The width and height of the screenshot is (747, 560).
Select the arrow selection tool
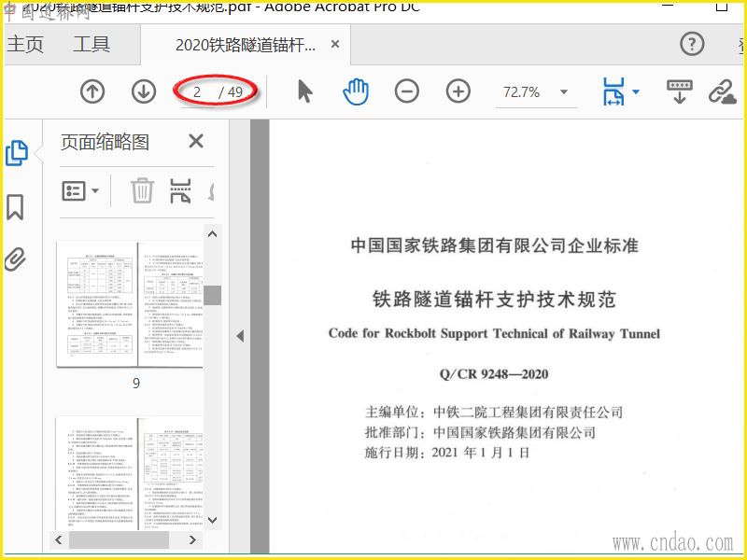(305, 91)
